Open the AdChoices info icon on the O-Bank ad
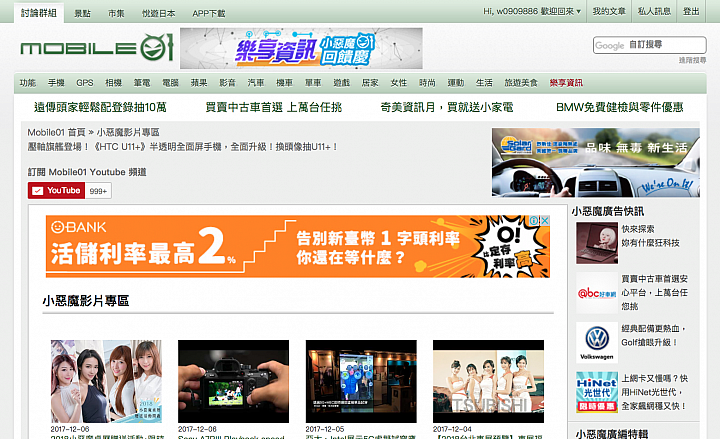Image resolution: width=720 pixels, height=439 pixels. pos(534,220)
